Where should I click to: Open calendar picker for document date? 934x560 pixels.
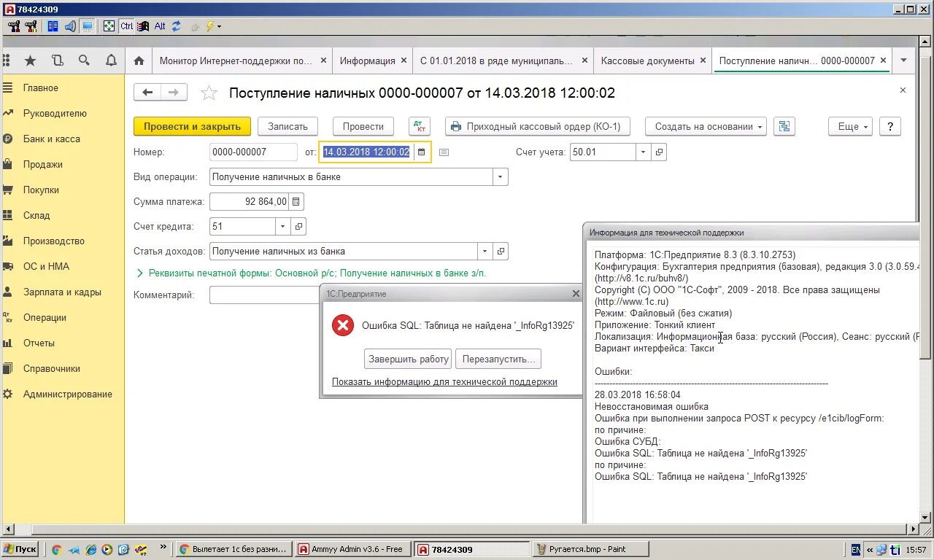point(421,152)
